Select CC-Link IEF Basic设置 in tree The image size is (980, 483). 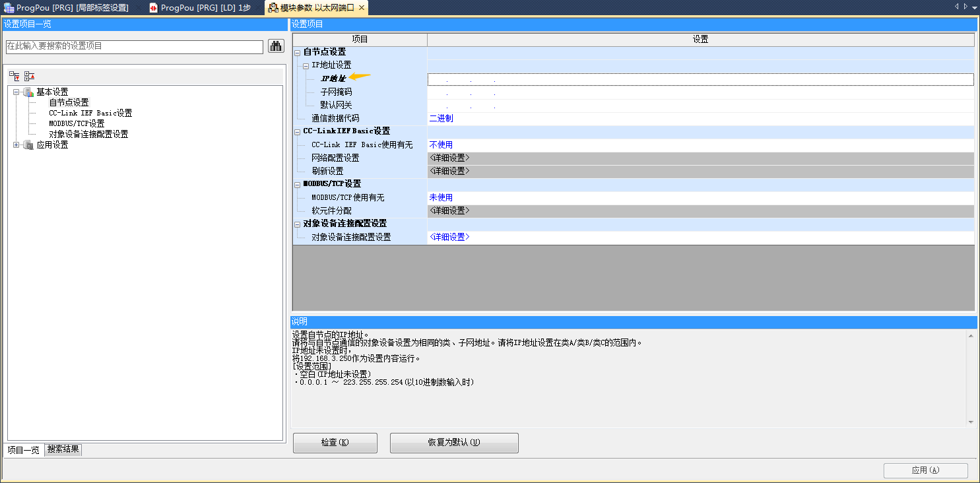(90, 113)
